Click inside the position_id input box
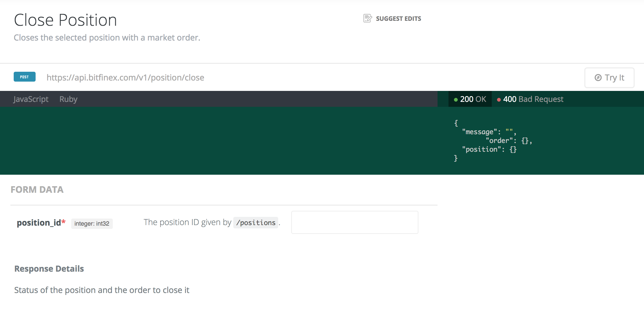Viewport: 644px width, 316px height. pyautogui.click(x=354, y=222)
